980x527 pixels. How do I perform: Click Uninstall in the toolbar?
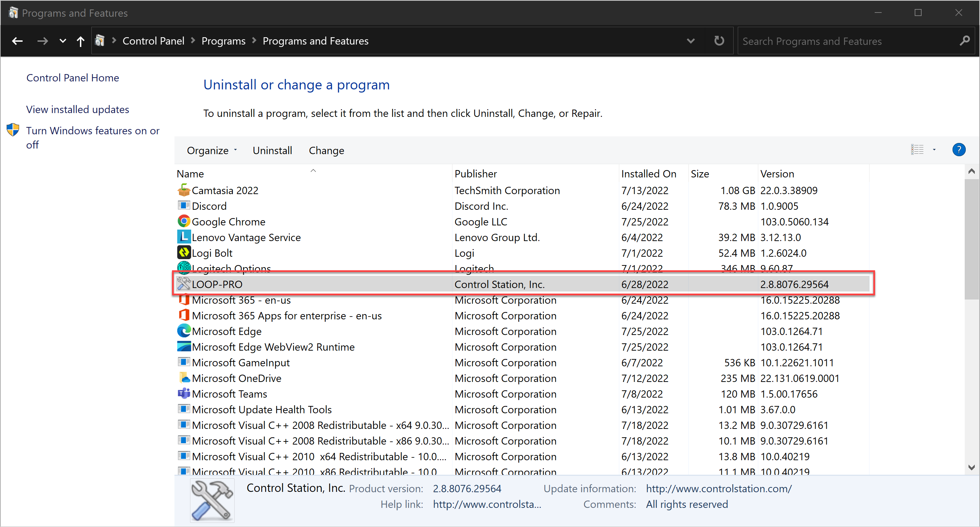tap(272, 150)
